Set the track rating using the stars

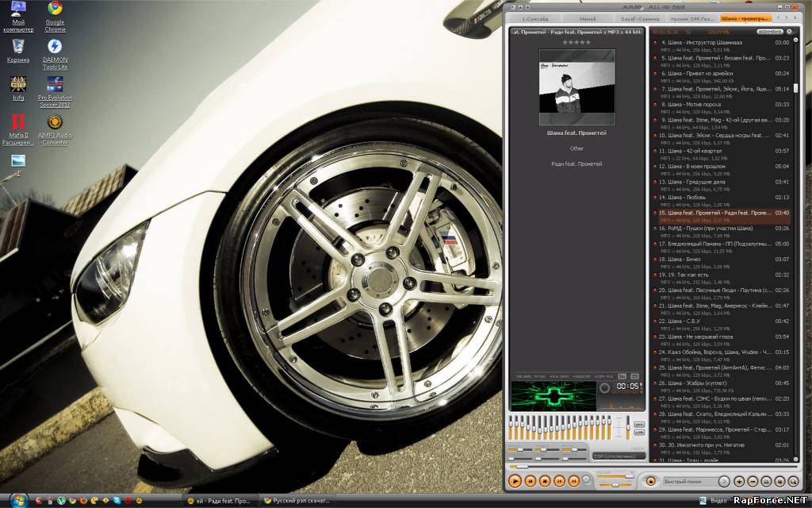click(576, 42)
